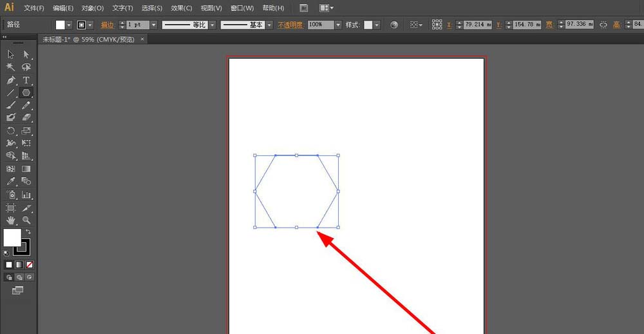Select the Eraser tool
The image size is (644, 334).
[26, 117]
